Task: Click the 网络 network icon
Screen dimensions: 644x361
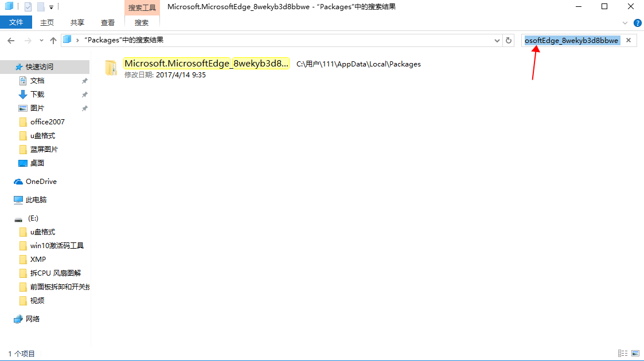Action: [18, 319]
